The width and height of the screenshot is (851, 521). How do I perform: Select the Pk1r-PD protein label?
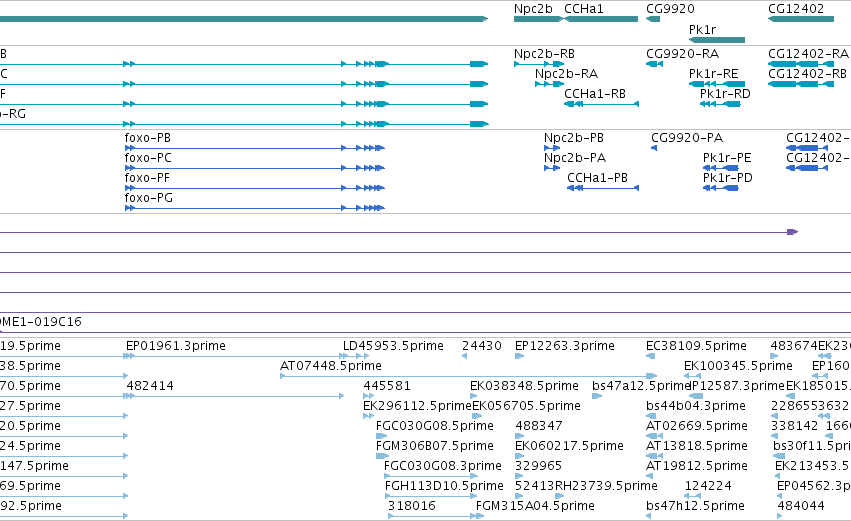click(x=727, y=178)
